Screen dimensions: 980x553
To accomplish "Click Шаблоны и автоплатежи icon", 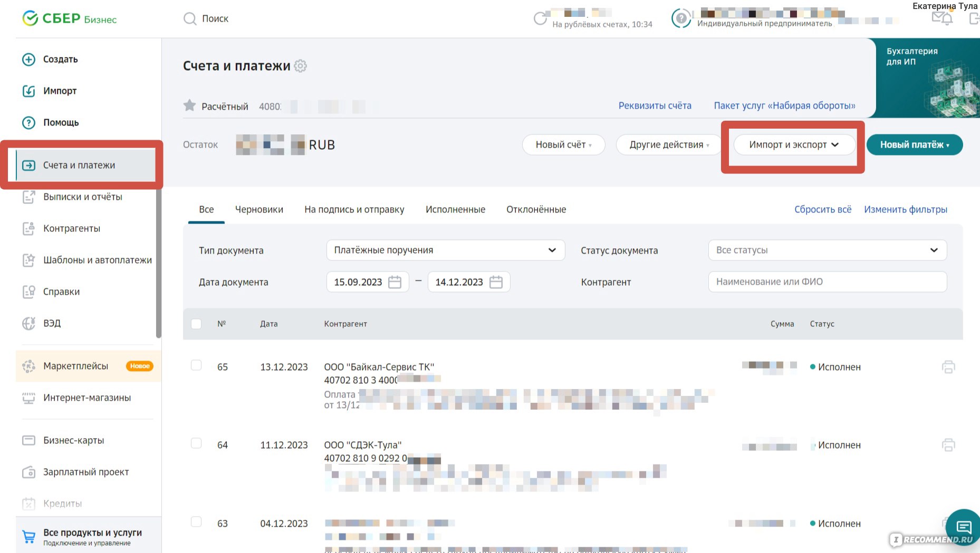I will [28, 260].
